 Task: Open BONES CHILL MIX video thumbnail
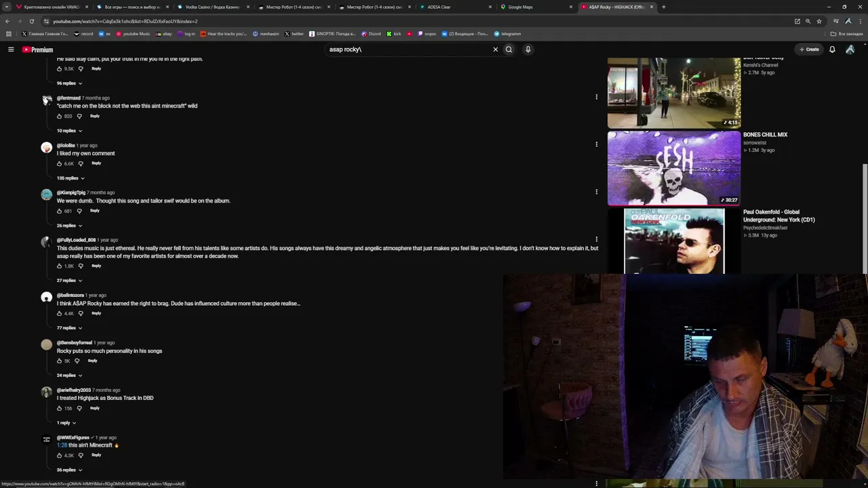pyautogui.click(x=674, y=168)
